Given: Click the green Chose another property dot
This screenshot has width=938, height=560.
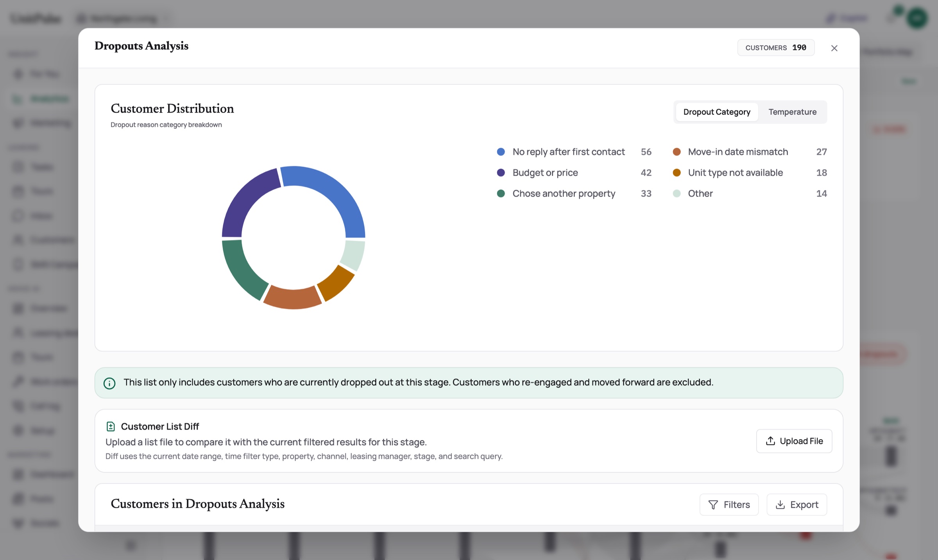Looking at the screenshot, I should (x=501, y=193).
